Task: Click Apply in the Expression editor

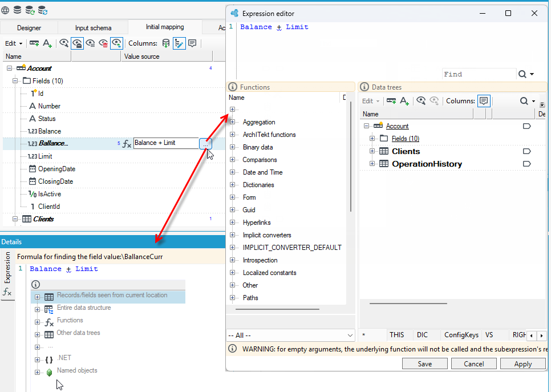Action: [x=523, y=364]
